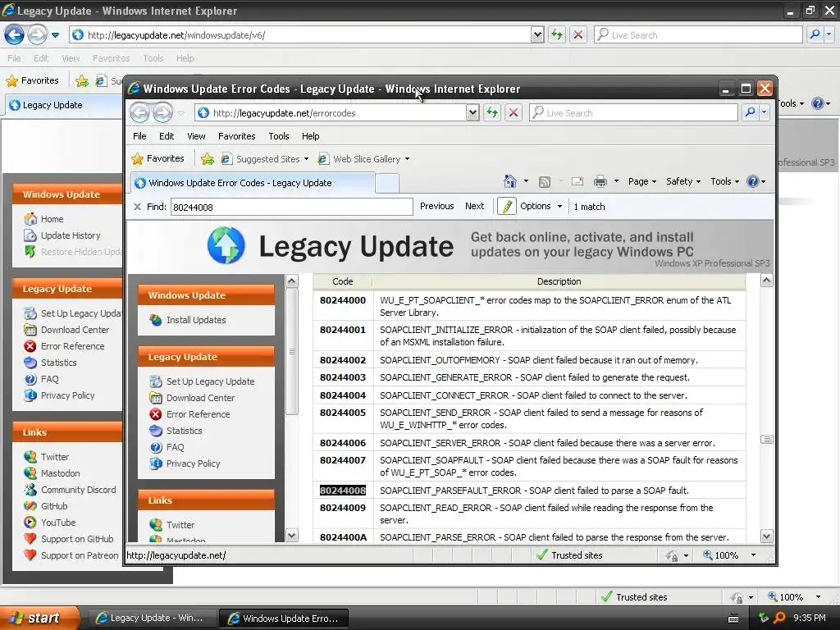The height and width of the screenshot is (630, 840).
Task: Open address bar dropdown in front window
Action: click(472, 112)
